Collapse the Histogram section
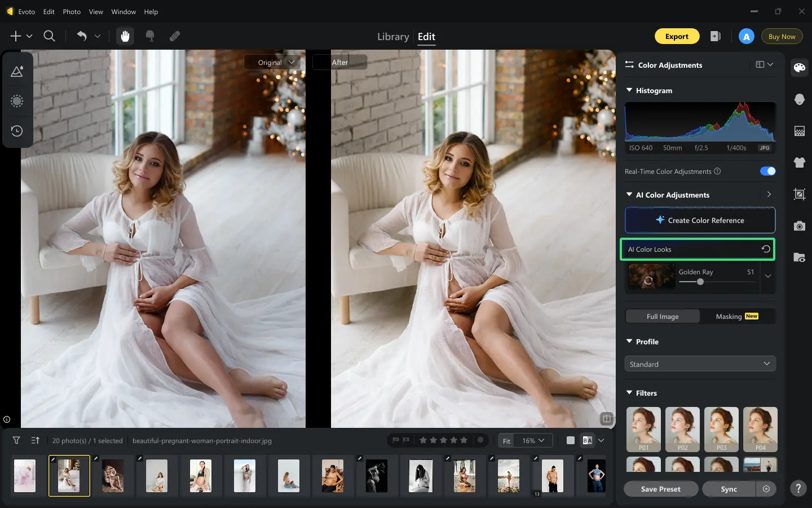This screenshot has width=812, height=508. coord(629,90)
